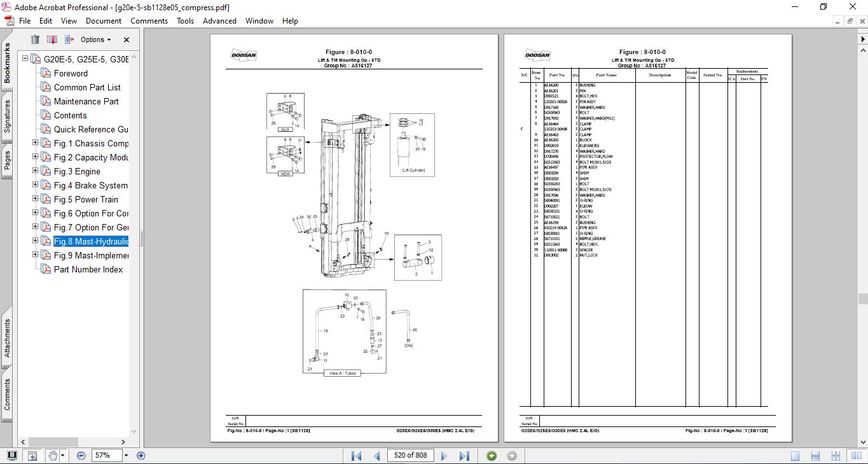Go to the next page
This screenshot has width=868, height=464.
coord(444,456)
